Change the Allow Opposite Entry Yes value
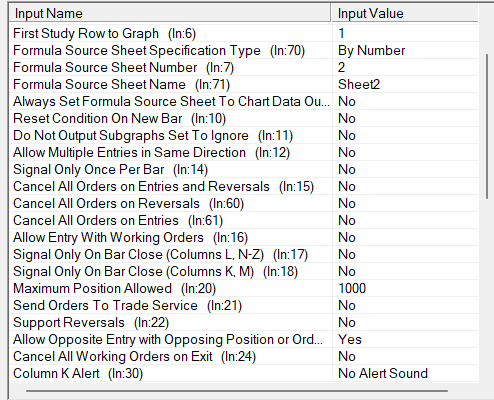The height and width of the screenshot is (400, 494). 405,339
